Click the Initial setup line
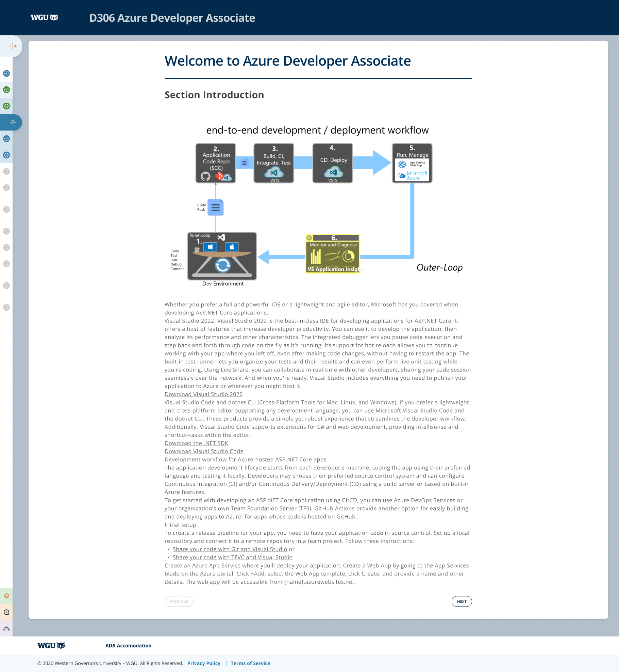The image size is (619, 672). pyautogui.click(x=180, y=525)
